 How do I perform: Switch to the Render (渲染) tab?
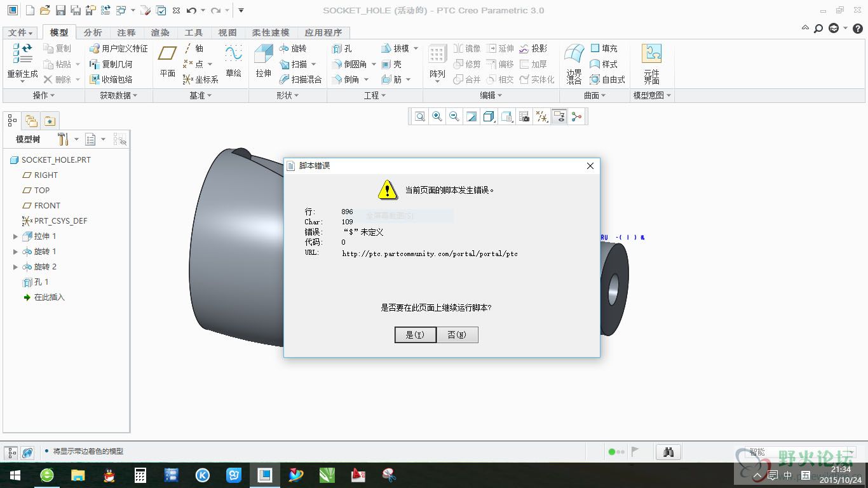(160, 32)
